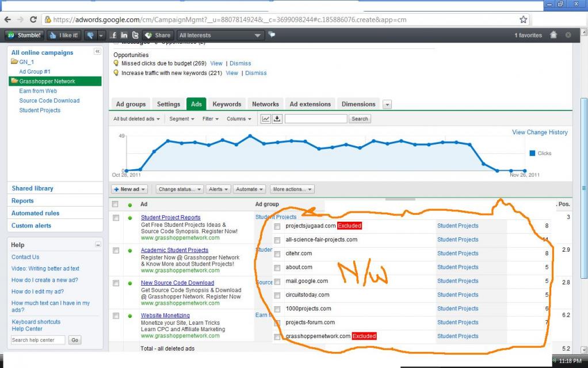
Task: View missed clicks due to budget
Action: point(216,63)
